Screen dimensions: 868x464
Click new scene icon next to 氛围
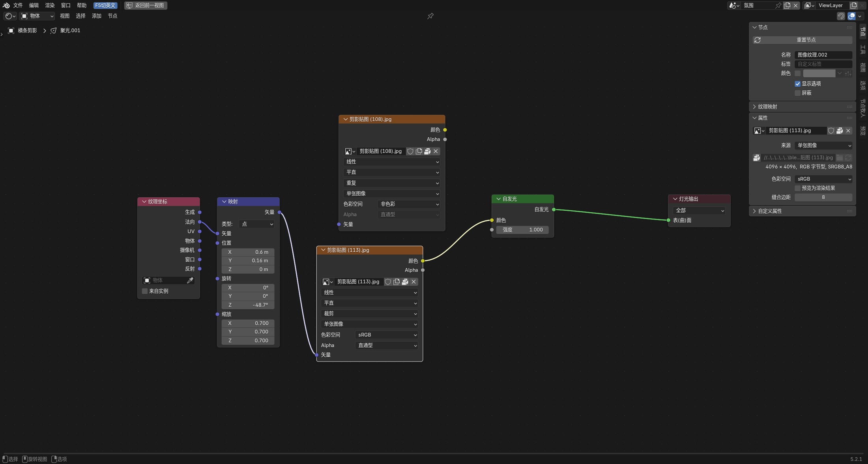point(787,5)
